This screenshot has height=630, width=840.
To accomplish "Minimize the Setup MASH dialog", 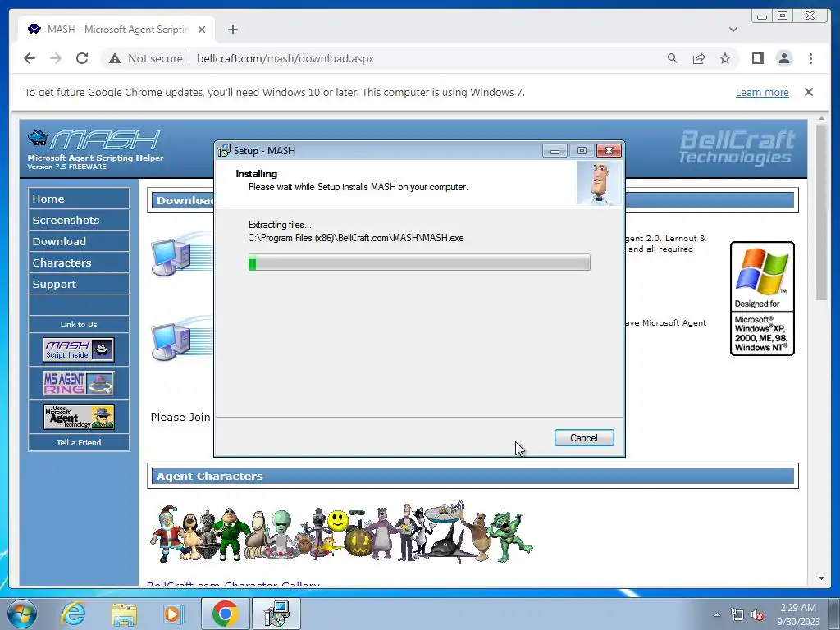I will click(555, 151).
